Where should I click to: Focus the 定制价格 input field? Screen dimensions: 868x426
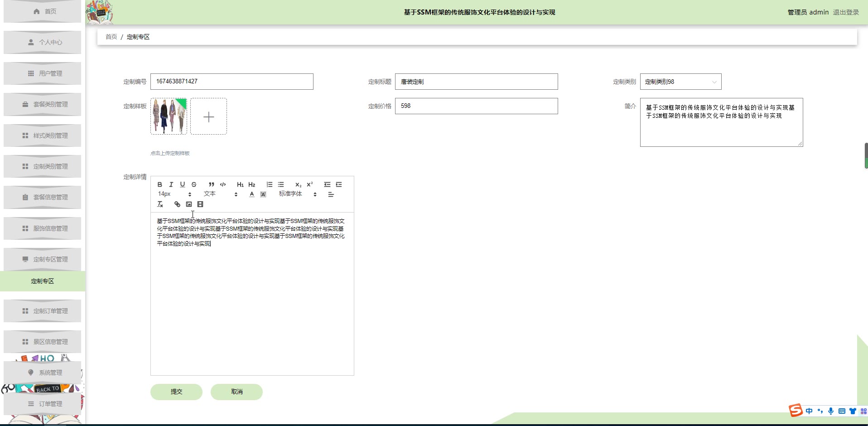tap(476, 106)
